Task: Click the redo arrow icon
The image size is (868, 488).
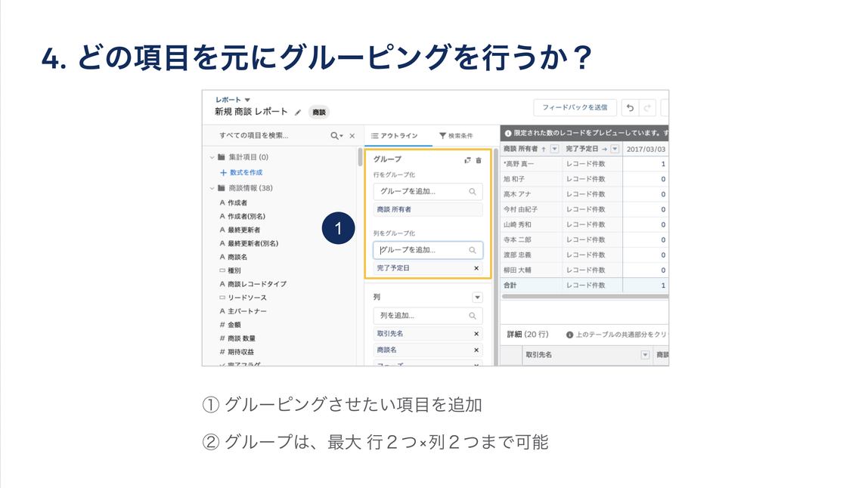Action: 647,108
